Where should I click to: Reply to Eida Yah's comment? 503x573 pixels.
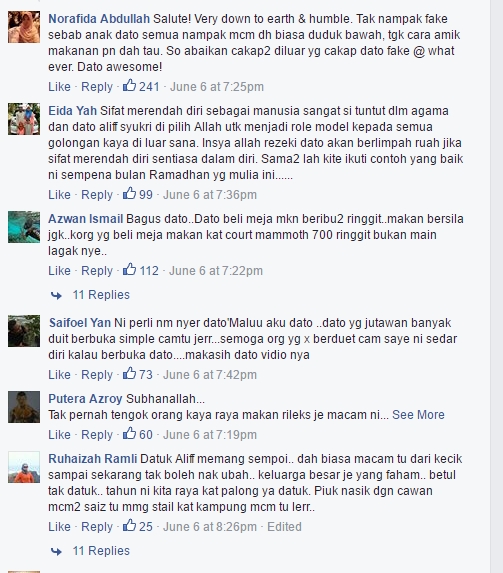(x=97, y=194)
